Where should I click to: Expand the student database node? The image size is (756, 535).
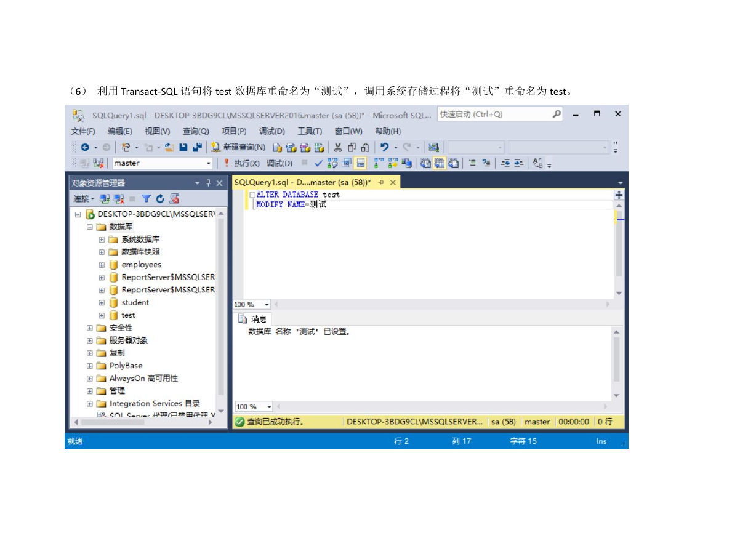(x=102, y=303)
